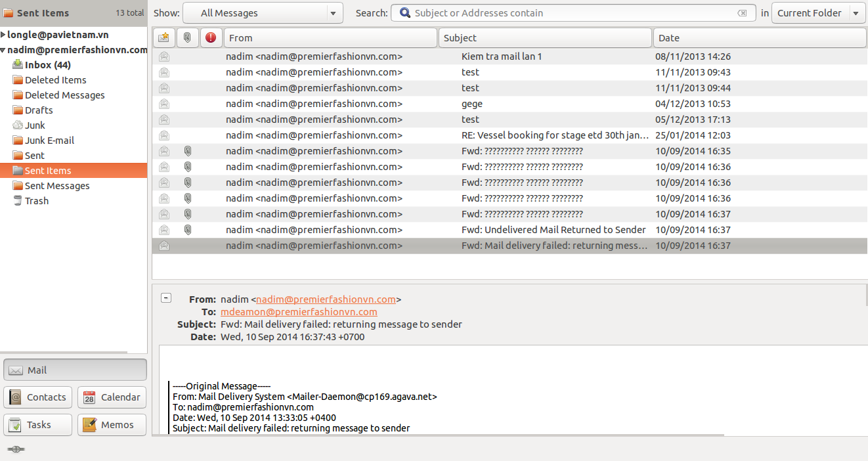Click the attachment column header icon

(187, 38)
